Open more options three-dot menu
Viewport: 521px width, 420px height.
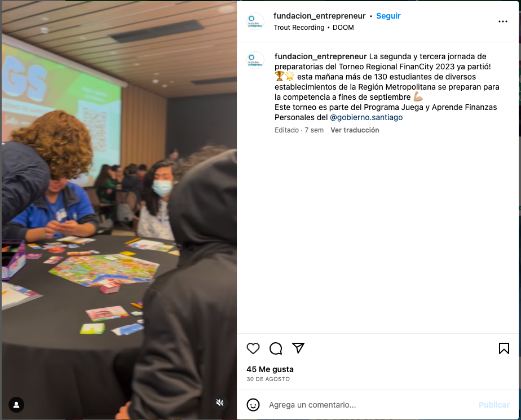coord(503,21)
